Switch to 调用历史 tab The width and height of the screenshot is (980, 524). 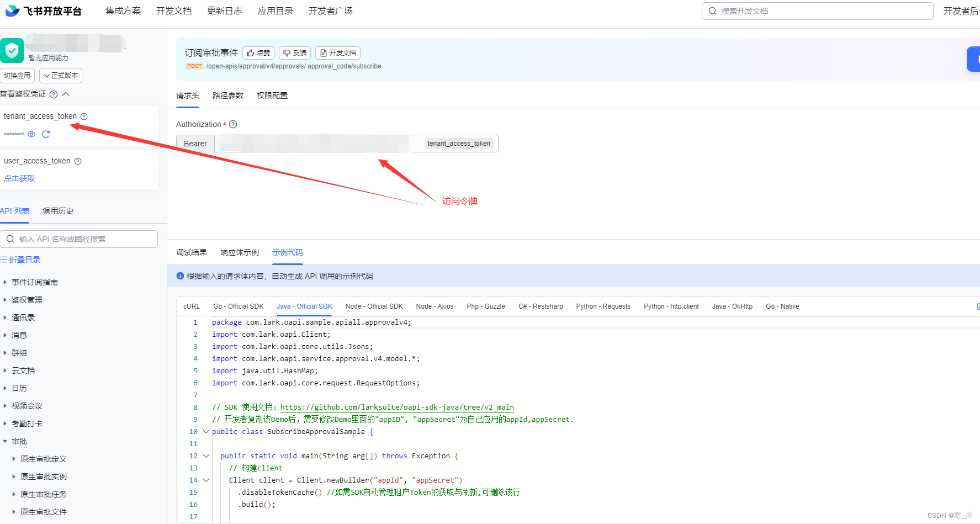[x=58, y=211]
